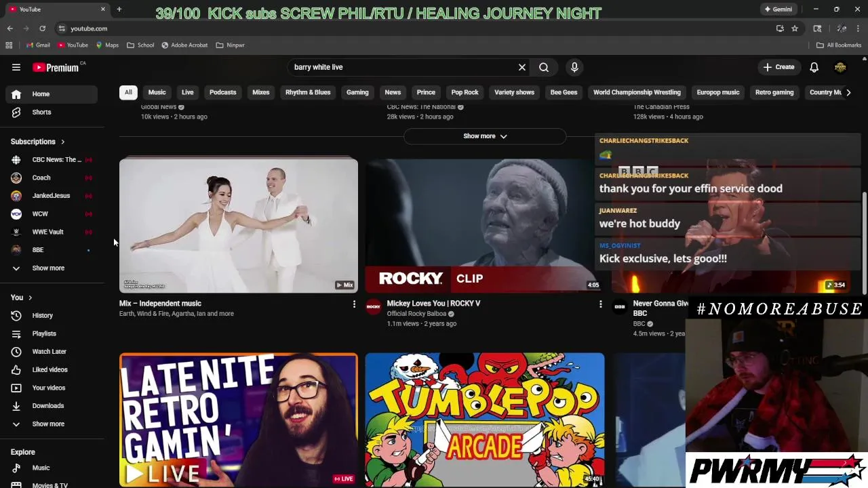This screenshot has width=868, height=488.
Task: Open Shorts in sidebar
Action: [53, 113]
